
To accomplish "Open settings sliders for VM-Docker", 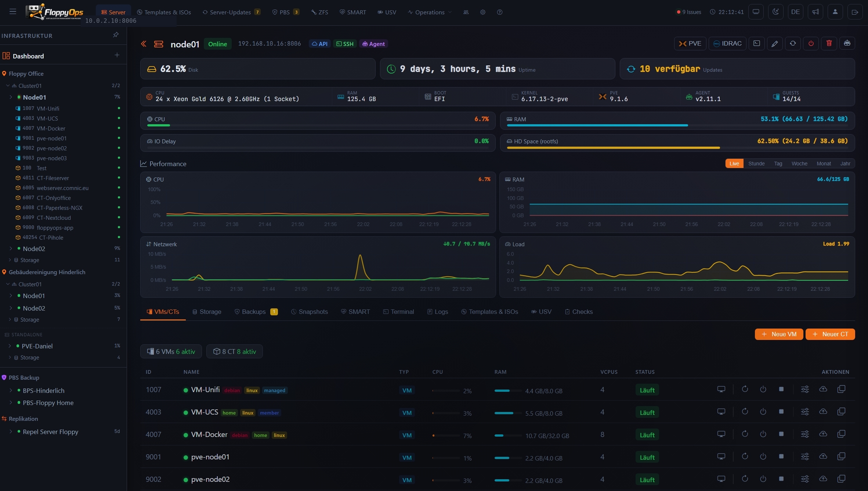I will (805, 434).
